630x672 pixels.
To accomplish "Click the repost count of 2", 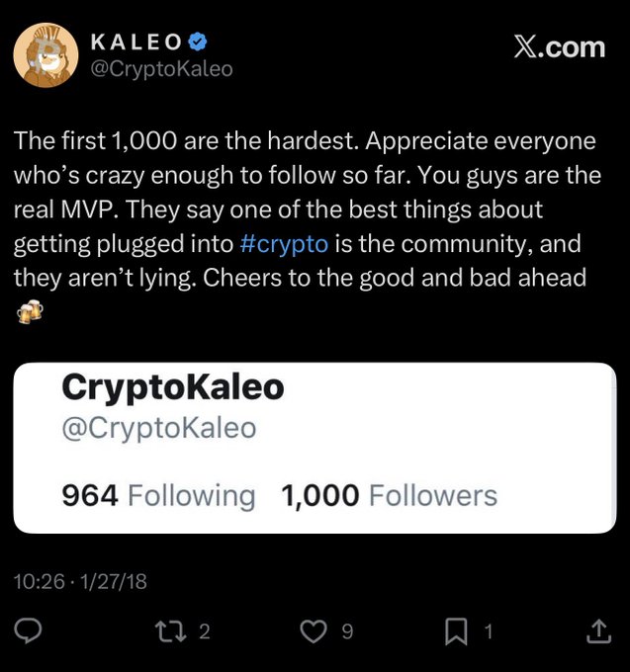I will pos(205,631).
